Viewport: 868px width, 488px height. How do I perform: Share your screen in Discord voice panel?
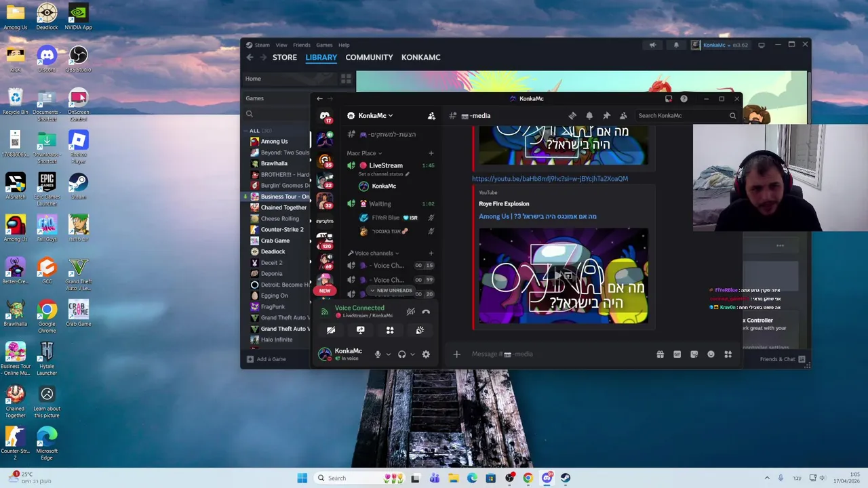[x=360, y=330]
